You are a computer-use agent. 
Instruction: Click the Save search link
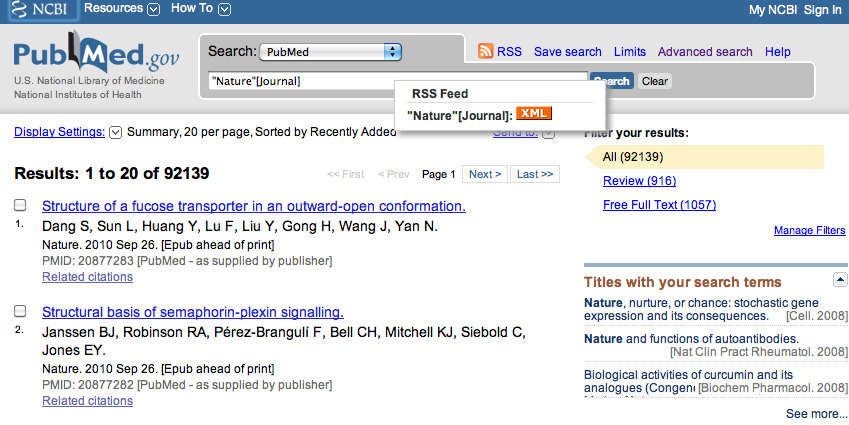(x=567, y=52)
